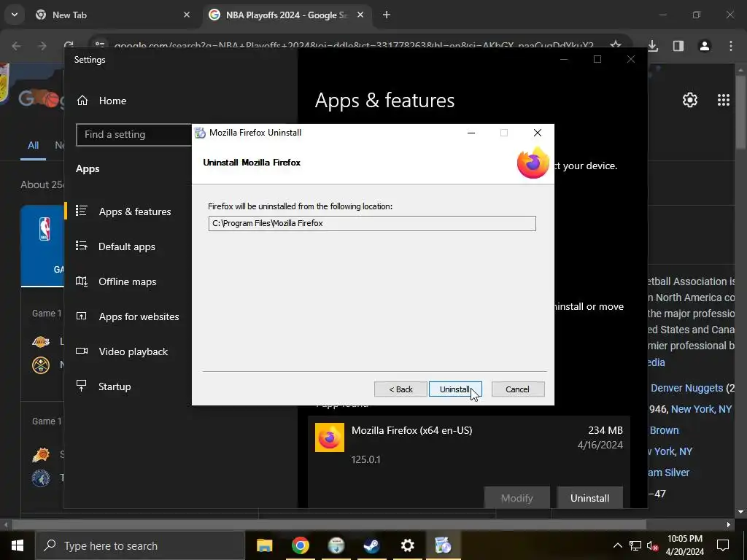Screen dimensions: 747x560
Task: Open Default apps settings page
Action: pyautogui.click(x=127, y=246)
